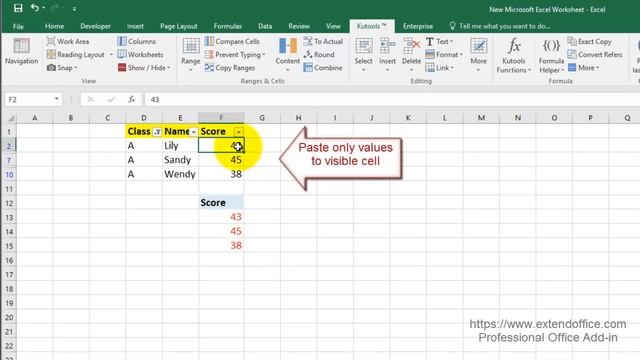Image resolution: width=640 pixels, height=360 pixels.
Task: Open the Range tool
Action: coord(191,54)
